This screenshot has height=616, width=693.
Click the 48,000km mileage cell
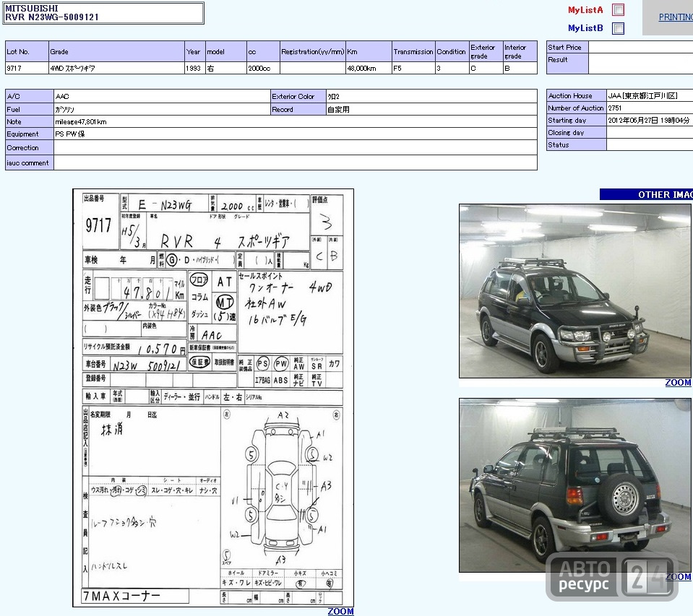click(369, 68)
